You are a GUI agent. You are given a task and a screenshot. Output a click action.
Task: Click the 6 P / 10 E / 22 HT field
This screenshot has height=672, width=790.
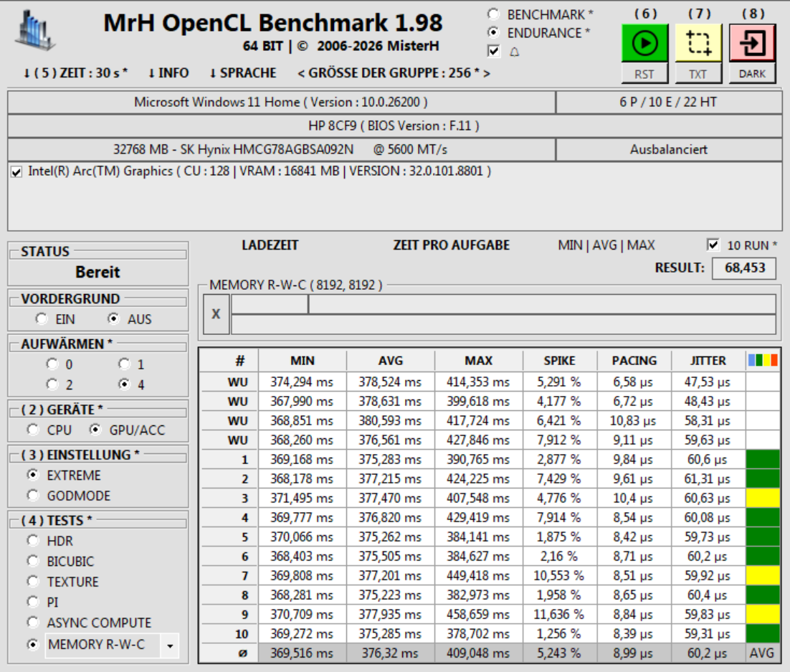(x=669, y=102)
